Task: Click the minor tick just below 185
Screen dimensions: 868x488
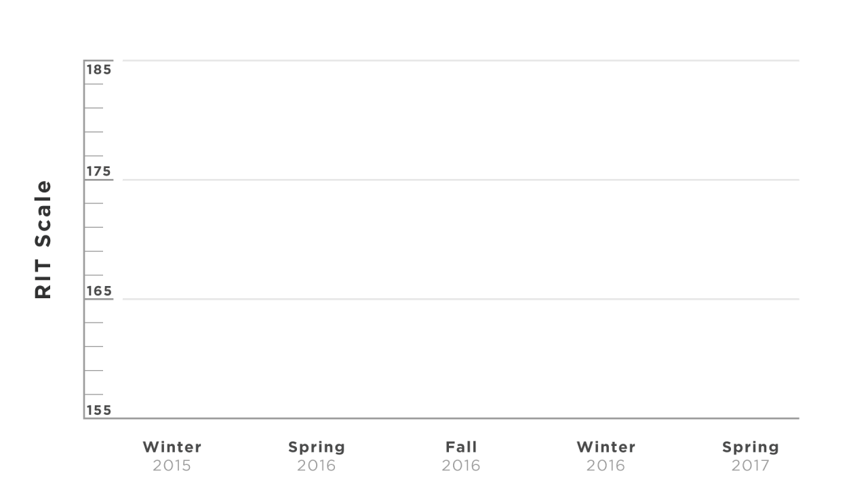Action: [x=94, y=84]
